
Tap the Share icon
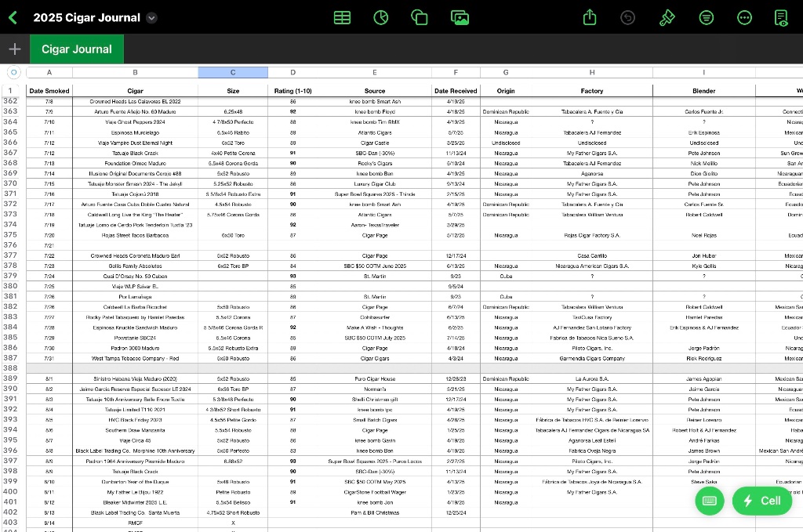[x=590, y=17]
